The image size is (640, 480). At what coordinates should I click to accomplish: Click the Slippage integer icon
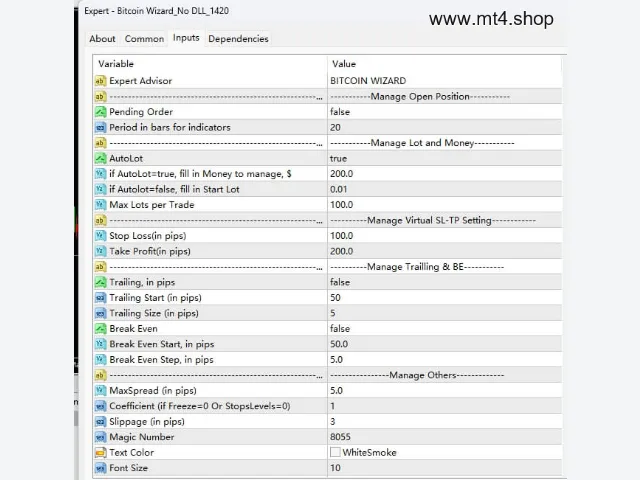click(100, 422)
